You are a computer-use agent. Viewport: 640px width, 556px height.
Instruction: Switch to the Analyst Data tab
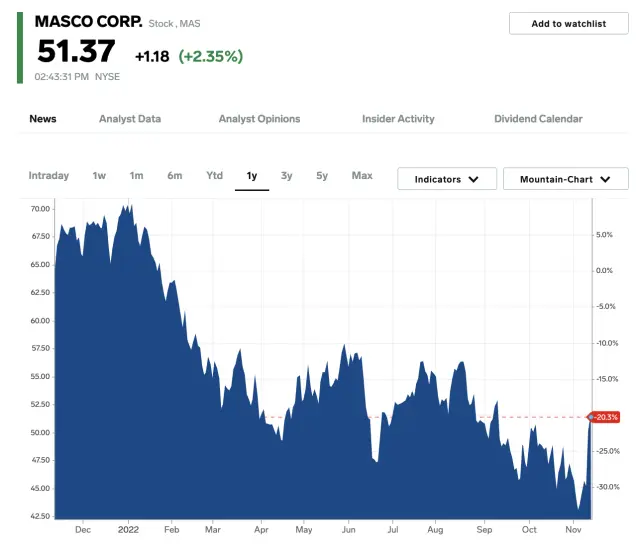[x=130, y=119]
